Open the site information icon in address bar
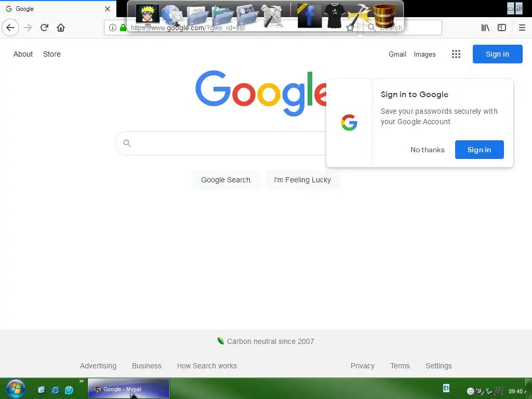532x399 pixels. [113, 28]
